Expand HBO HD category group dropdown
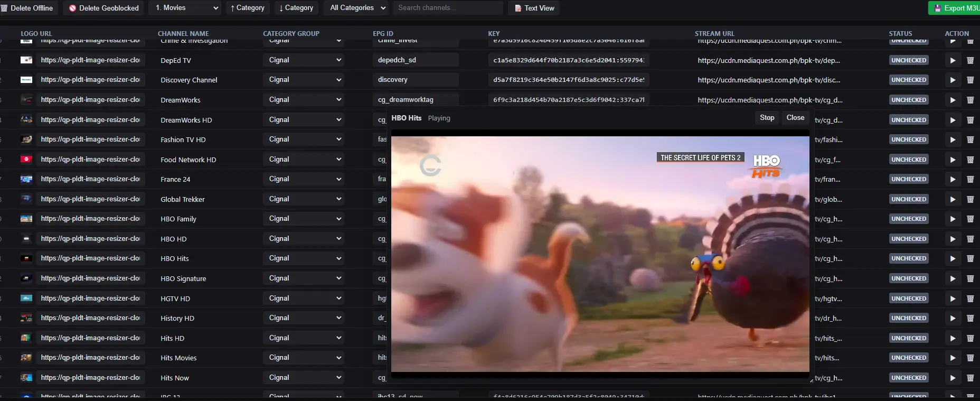980x401 pixels. pyautogui.click(x=304, y=239)
